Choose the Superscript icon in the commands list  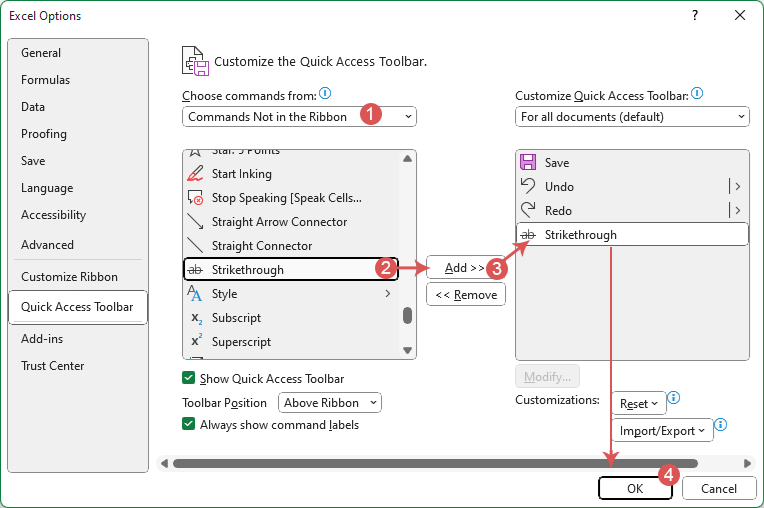click(x=195, y=342)
